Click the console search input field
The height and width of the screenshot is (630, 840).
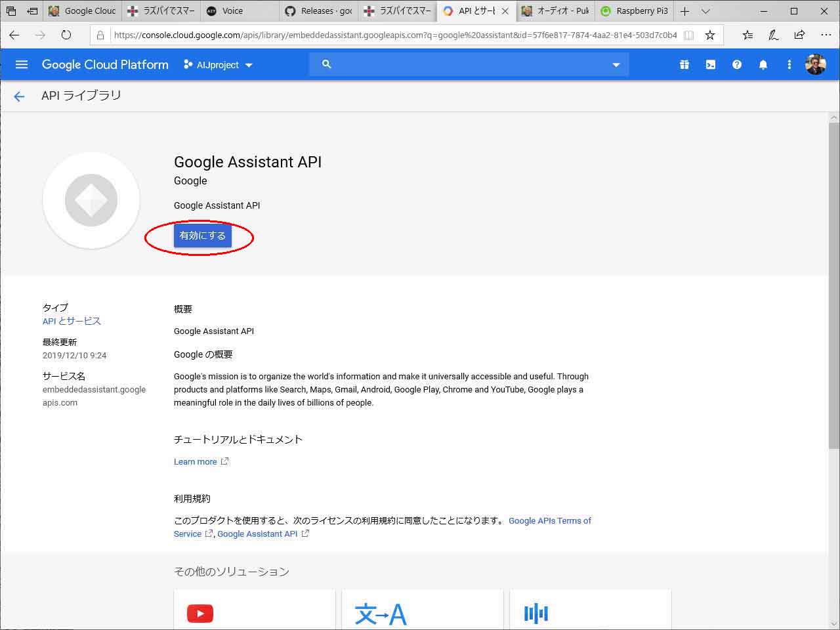point(469,64)
